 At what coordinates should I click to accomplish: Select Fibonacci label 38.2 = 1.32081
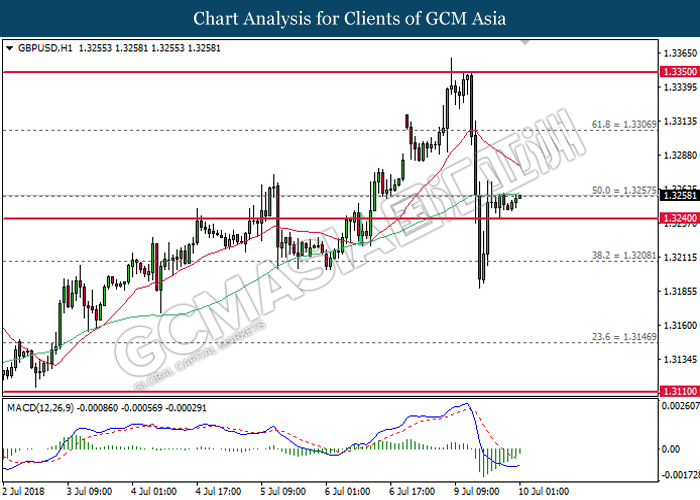tap(624, 256)
